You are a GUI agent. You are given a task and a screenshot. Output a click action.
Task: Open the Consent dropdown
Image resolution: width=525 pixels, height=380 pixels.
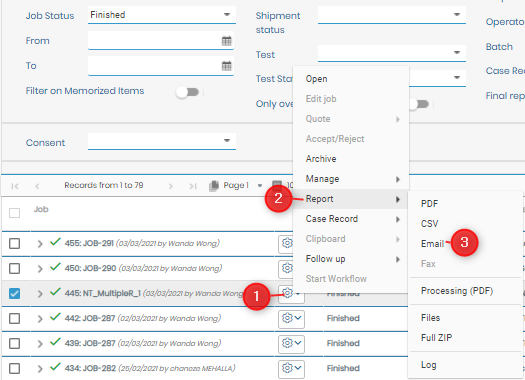tap(162, 141)
